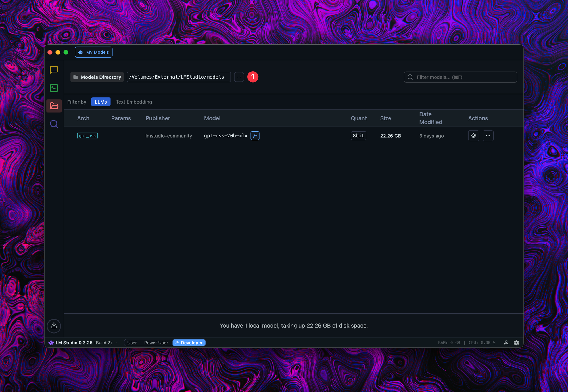The width and height of the screenshot is (568, 392).
Task: Sort by the Size column header
Action: [x=386, y=118]
